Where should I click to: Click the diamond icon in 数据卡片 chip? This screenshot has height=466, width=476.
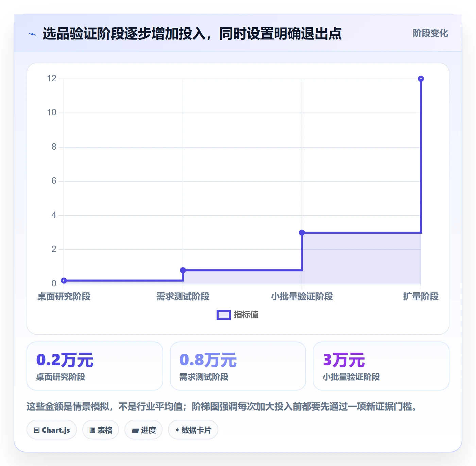tap(177, 430)
